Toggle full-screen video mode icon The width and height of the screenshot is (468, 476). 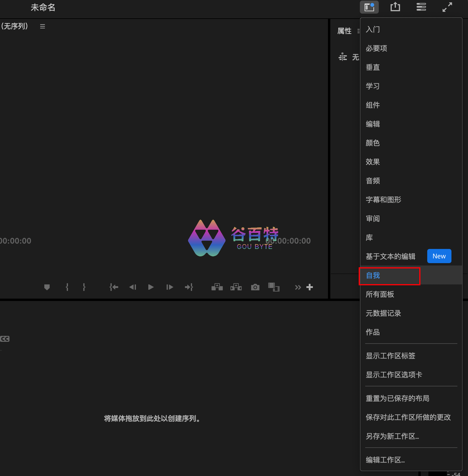coord(447,7)
